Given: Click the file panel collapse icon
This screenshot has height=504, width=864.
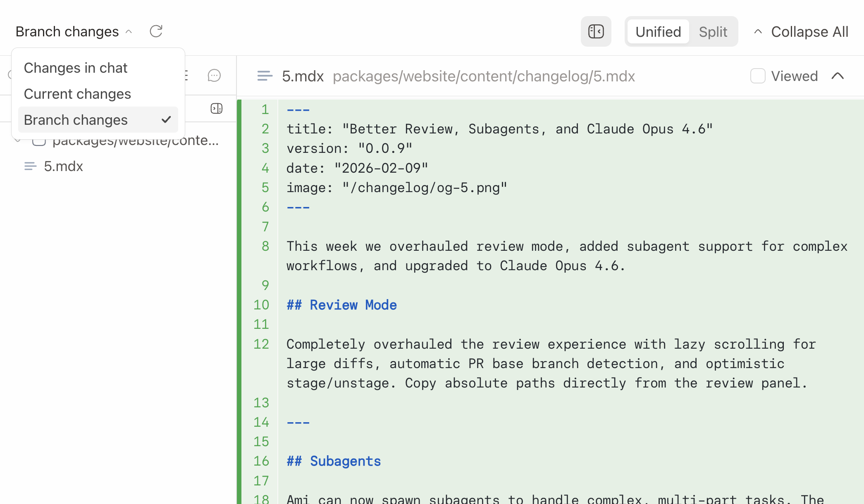Looking at the screenshot, I should [216, 109].
